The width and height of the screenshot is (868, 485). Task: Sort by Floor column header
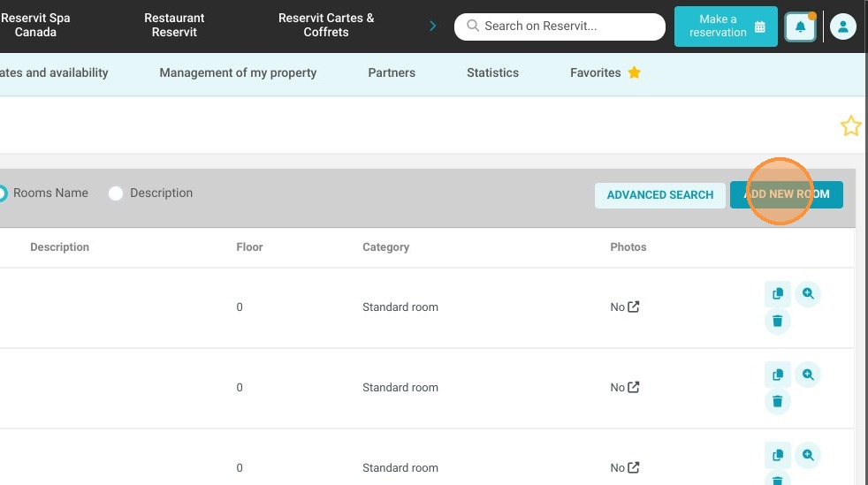coord(249,247)
